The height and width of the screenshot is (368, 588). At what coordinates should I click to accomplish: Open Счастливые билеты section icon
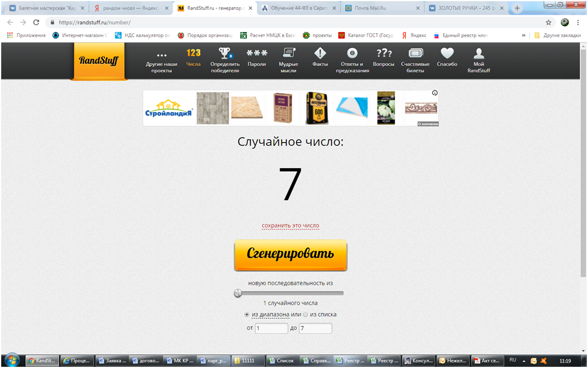pos(416,54)
